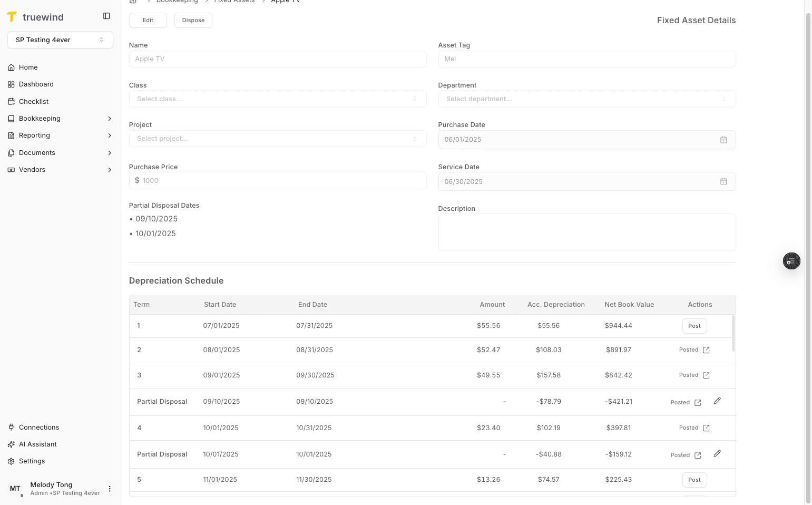
Task: Click the pencil icon on the first Partial Disposal row
Action: [717, 401]
